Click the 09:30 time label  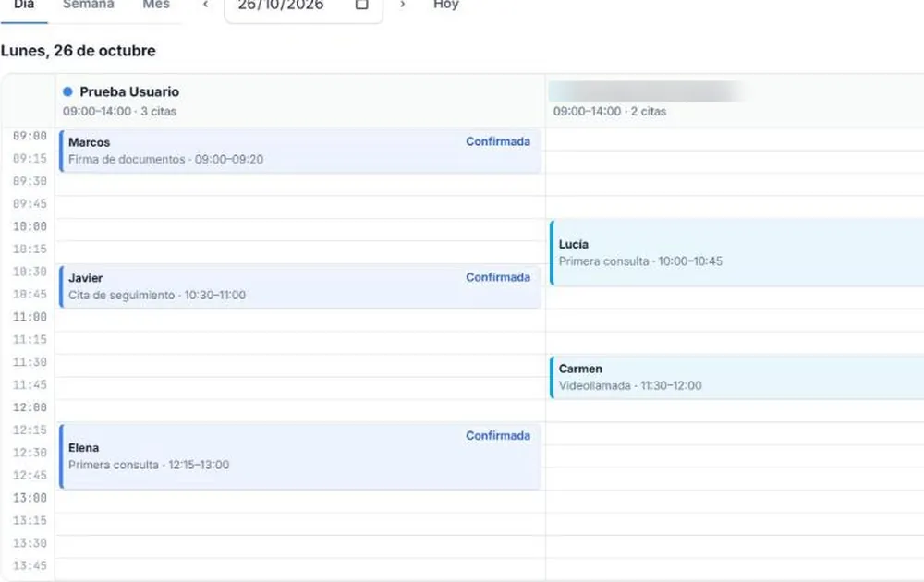click(x=30, y=181)
